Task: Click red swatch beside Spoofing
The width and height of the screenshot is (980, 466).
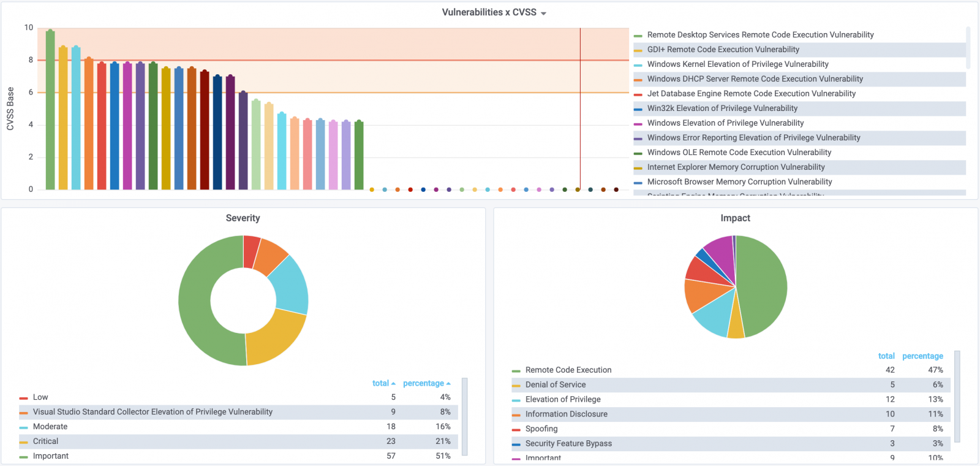Action: pos(516,430)
